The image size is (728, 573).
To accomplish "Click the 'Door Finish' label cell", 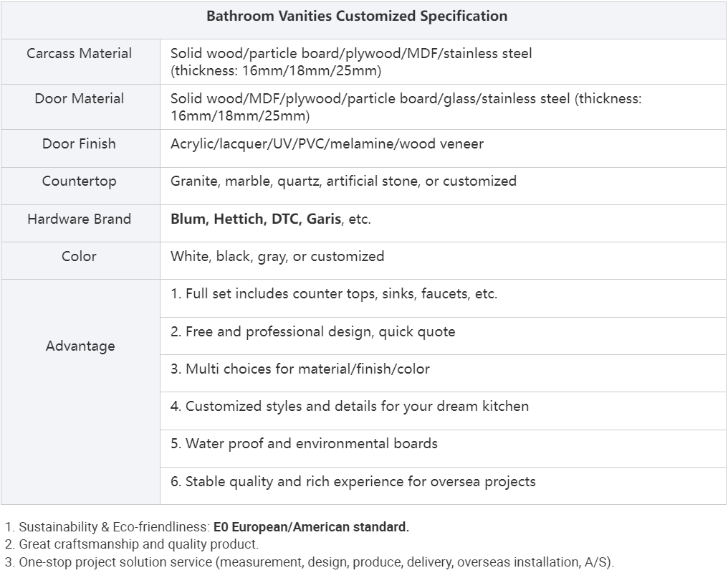I will 80,144.
